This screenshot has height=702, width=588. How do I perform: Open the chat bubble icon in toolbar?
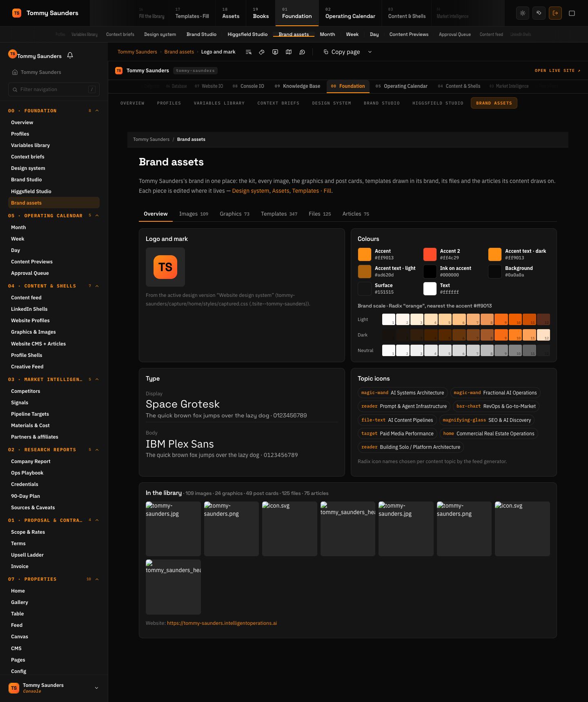pyautogui.click(x=302, y=52)
